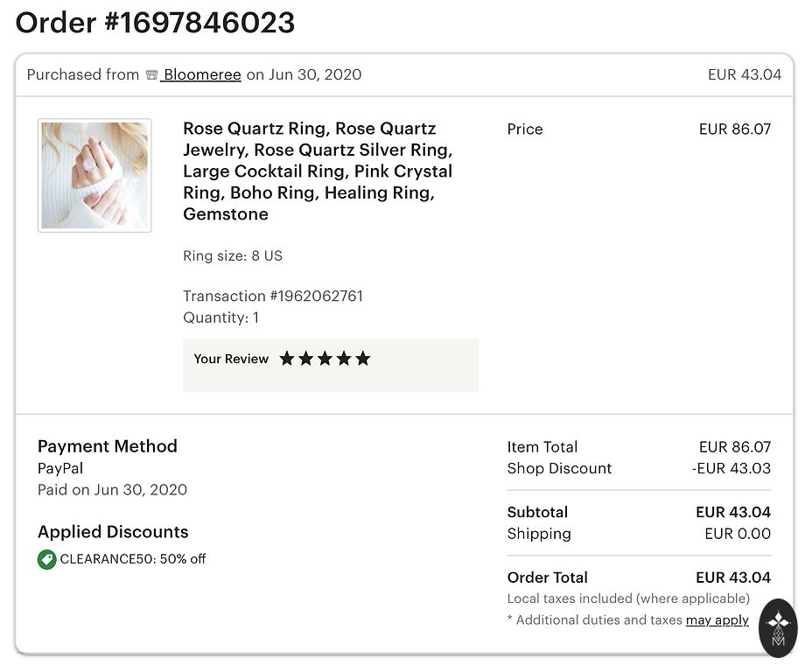Click the second star in Your Review
The image size is (812, 672).
pos(306,359)
